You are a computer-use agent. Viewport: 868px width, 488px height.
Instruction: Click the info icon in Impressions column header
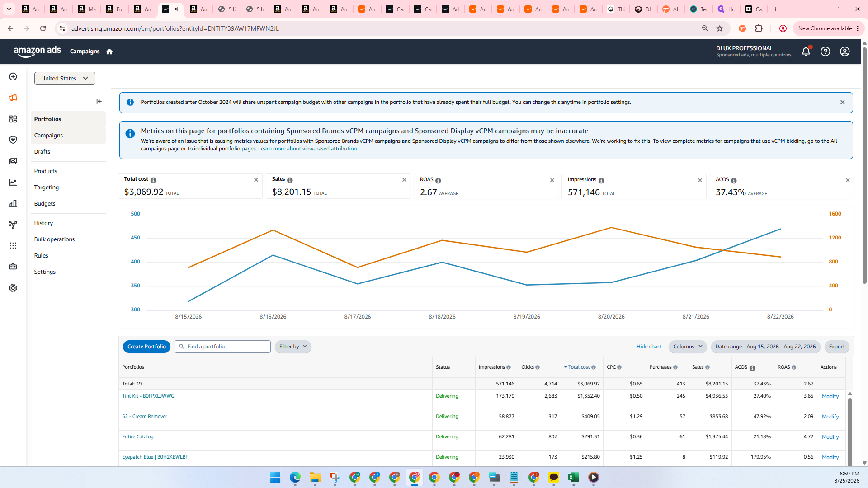coord(509,367)
